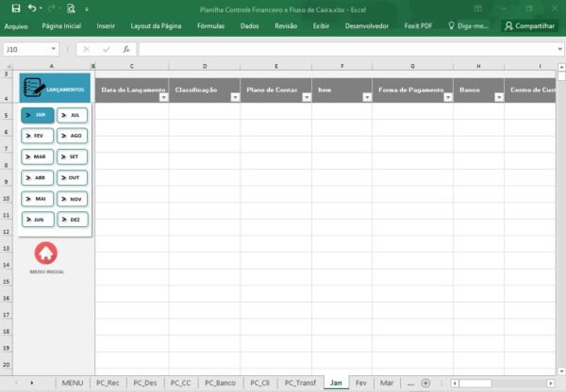Click the vertical scrollbar down arrow

tap(561, 371)
